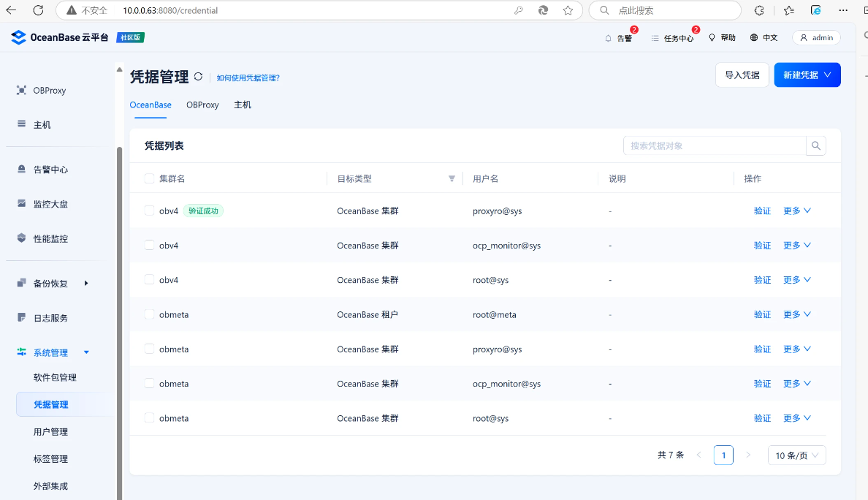868x500 pixels.
Task: Click the refresh icon beside 凭据管理 title
Action: point(198,77)
